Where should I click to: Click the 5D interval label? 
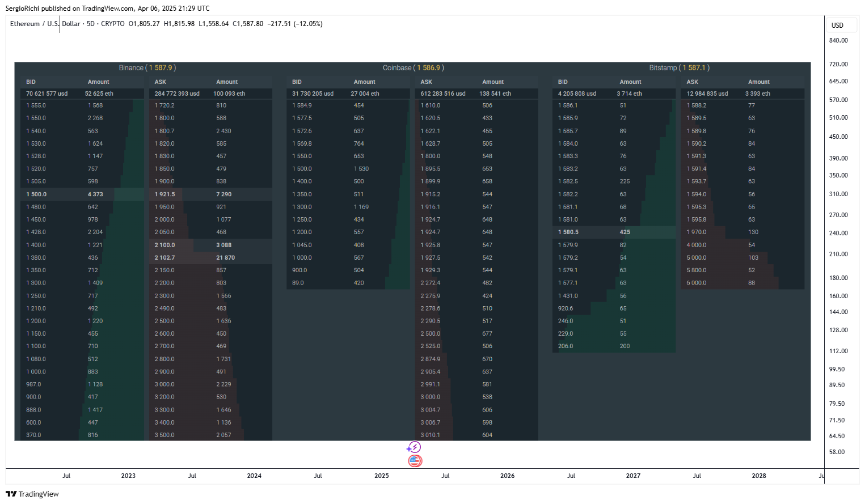pyautogui.click(x=91, y=24)
